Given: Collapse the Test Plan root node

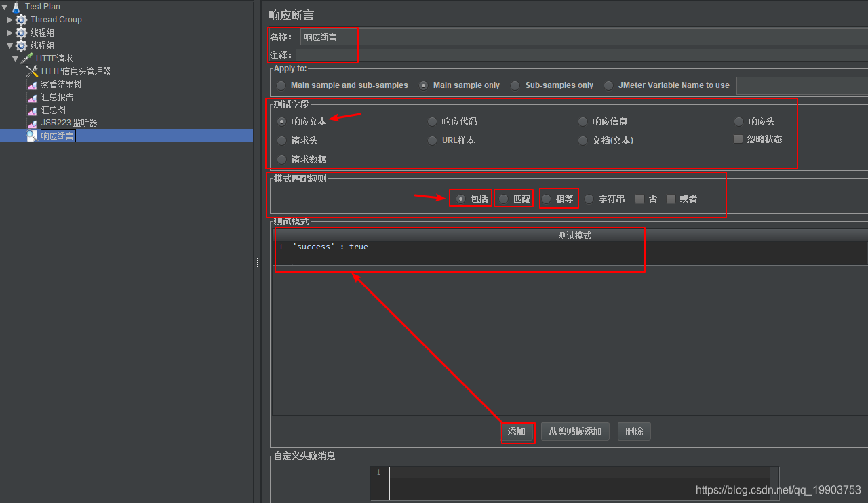Looking at the screenshot, I should [x=5, y=7].
